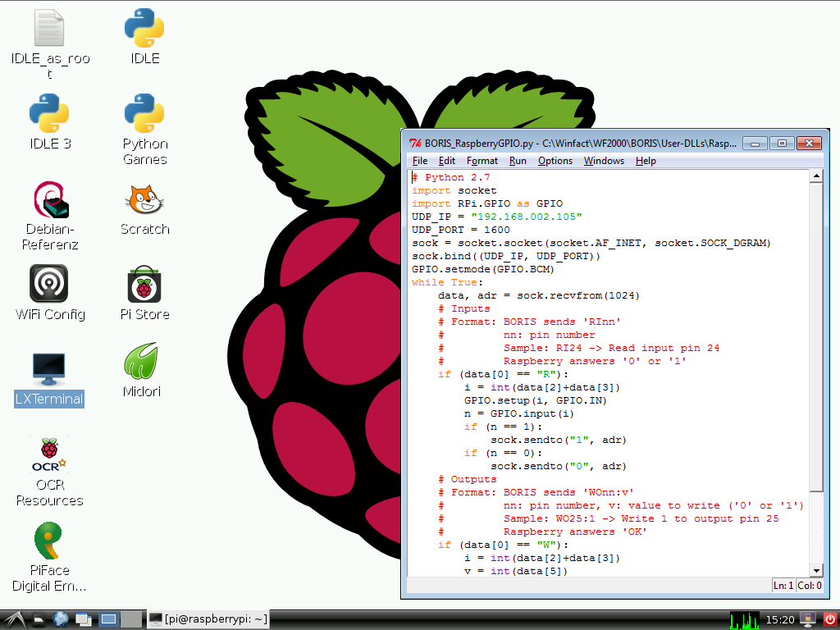The width and height of the screenshot is (840, 630).
Task: Open the Format menu
Action: click(482, 161)
